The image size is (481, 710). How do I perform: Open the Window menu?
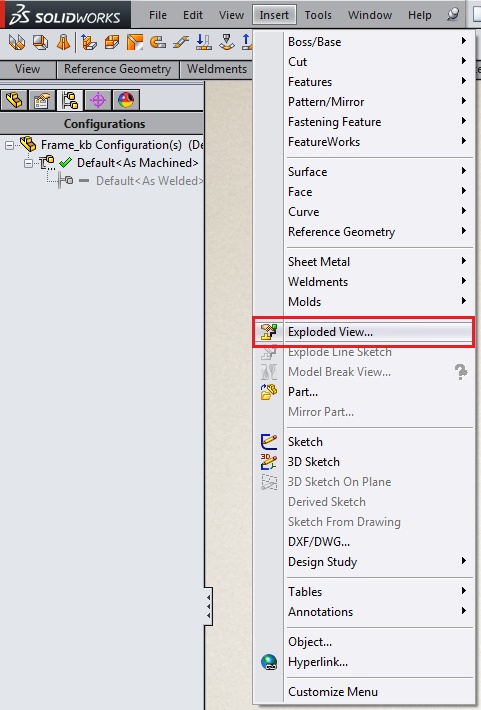coord(370,15)
